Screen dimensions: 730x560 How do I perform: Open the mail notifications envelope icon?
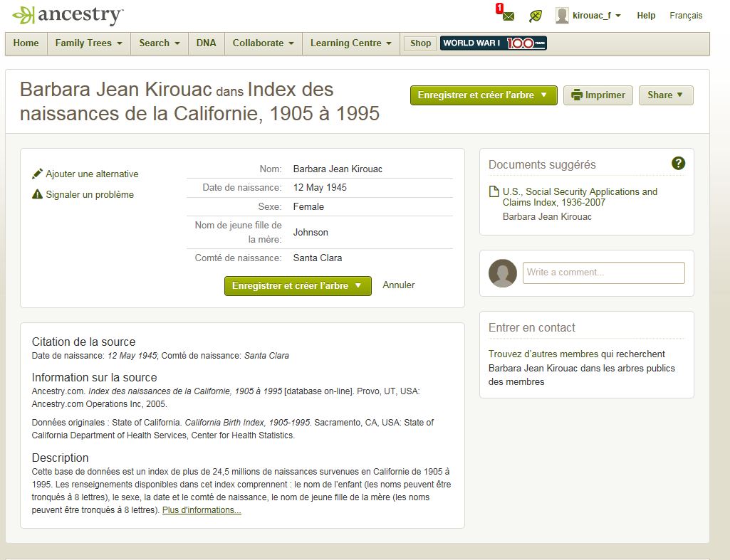tap(509, 16)
